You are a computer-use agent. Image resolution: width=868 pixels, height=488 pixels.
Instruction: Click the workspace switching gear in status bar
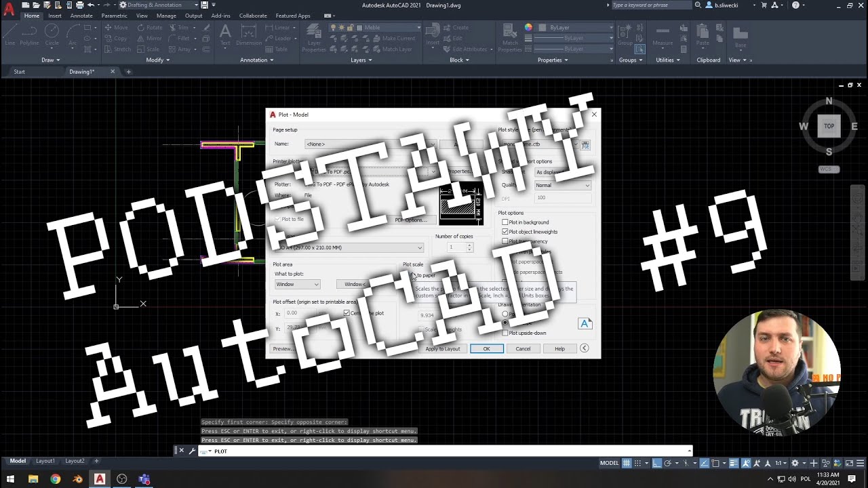click(x=795, y=463)
